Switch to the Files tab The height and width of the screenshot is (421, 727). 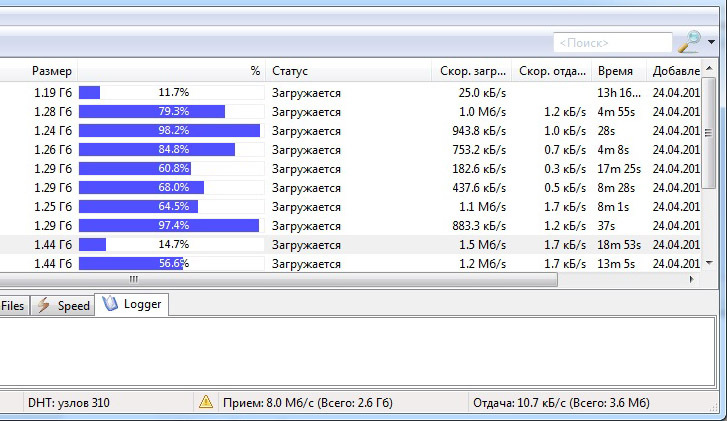pos(13,306)
